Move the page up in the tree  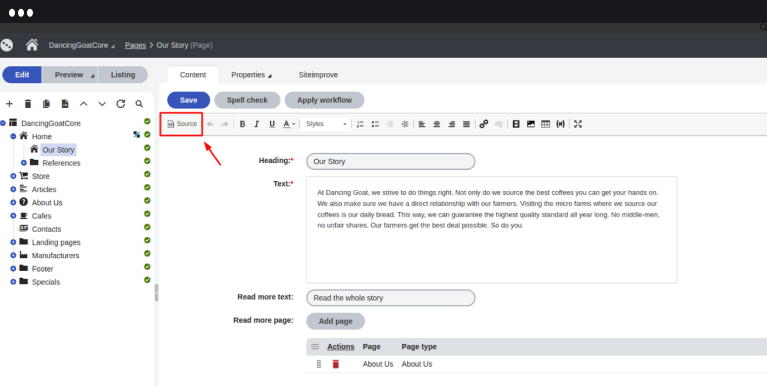84,104
